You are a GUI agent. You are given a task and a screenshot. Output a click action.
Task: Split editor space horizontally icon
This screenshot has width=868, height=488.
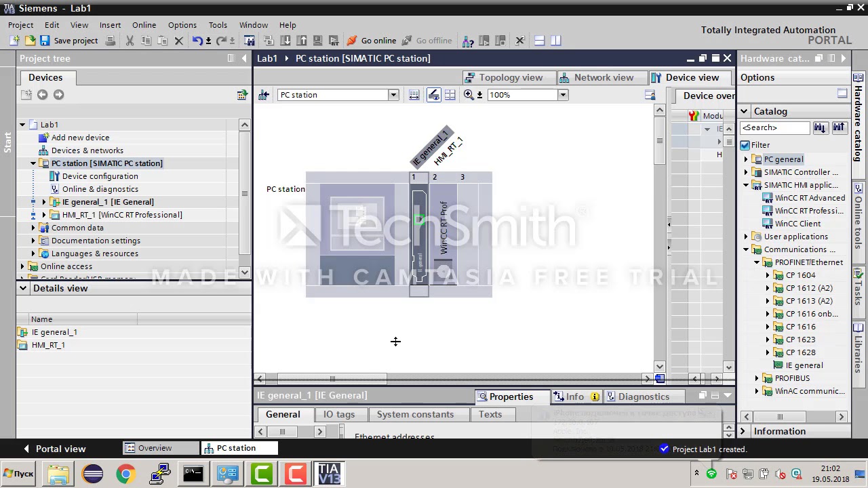[x=539, y=41]
